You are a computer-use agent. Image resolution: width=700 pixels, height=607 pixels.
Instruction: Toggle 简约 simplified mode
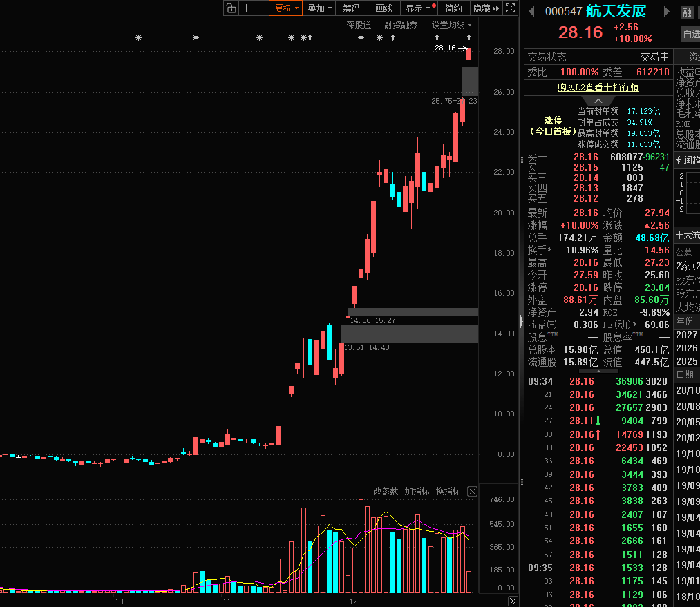[453, 8]
